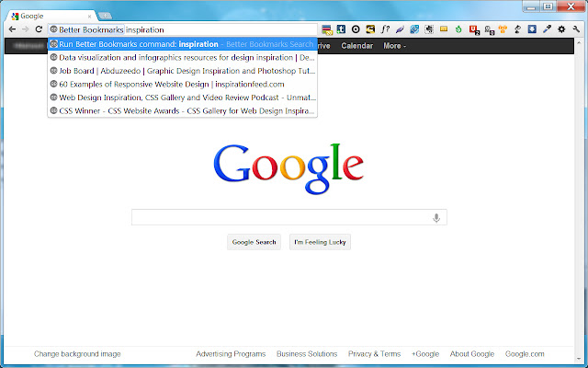This screenshot has height=368, width=588.
Task: Activate the eyedropper color picker extension
Action: (x=547, y=29)
